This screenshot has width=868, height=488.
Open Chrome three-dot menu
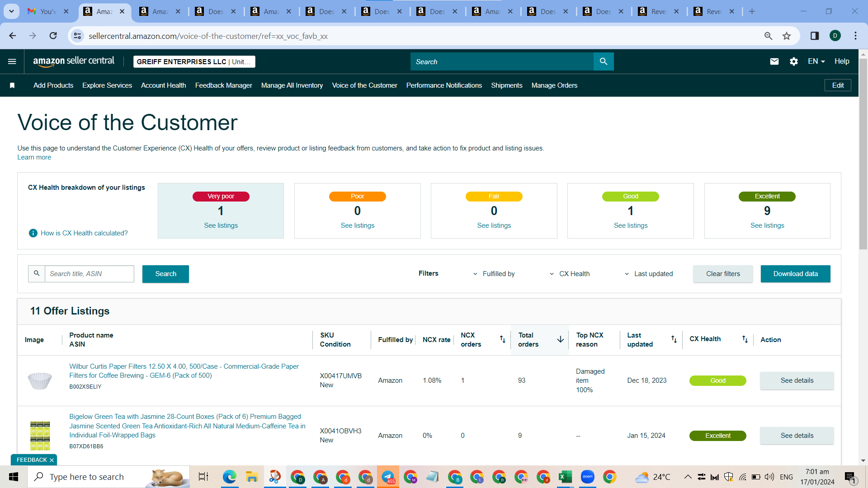855,36
